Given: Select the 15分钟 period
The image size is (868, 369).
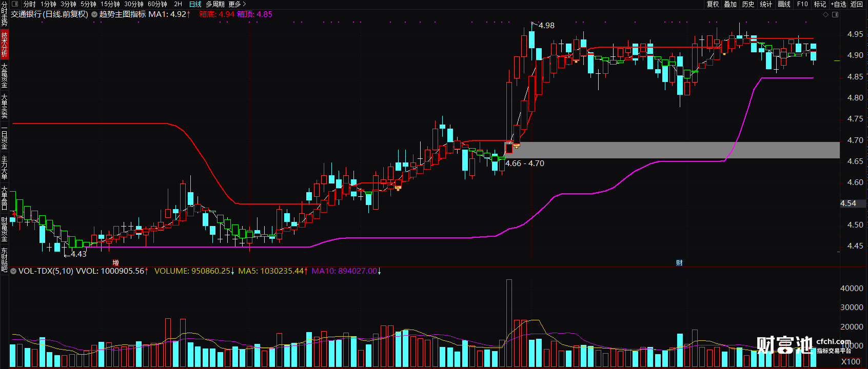Looking at the screenshot, I should tap(110, 4).
